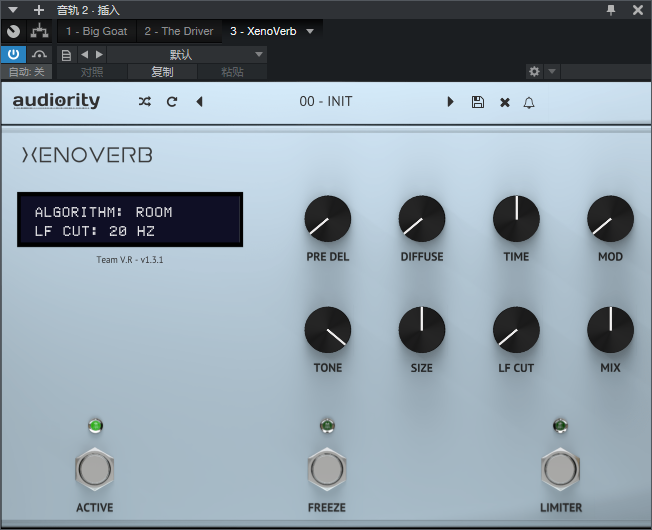Click the 复制 copy button
652x530 pixels.
point(162,72)
